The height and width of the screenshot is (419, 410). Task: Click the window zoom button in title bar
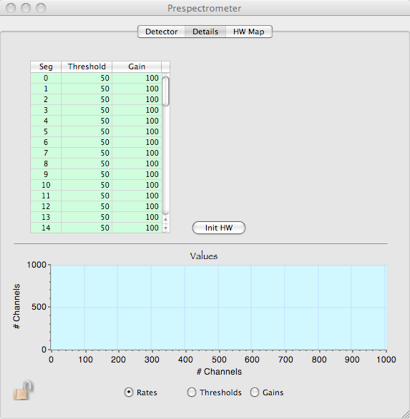coord(41,8)
